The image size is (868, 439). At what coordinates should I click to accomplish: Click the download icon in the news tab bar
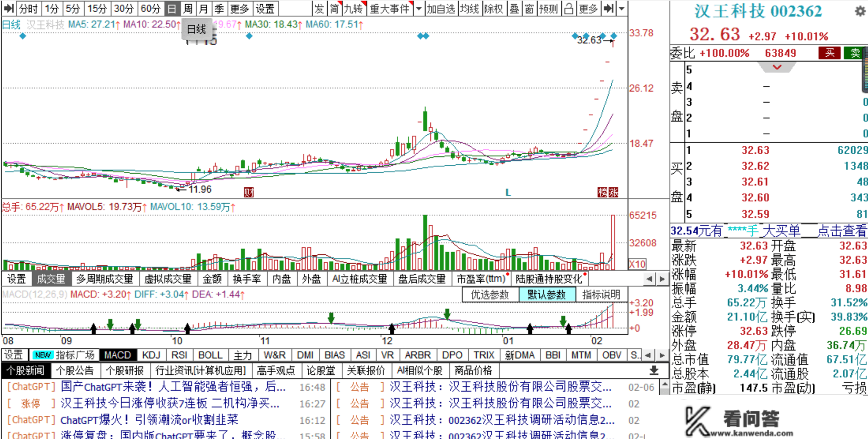point(653,370)
